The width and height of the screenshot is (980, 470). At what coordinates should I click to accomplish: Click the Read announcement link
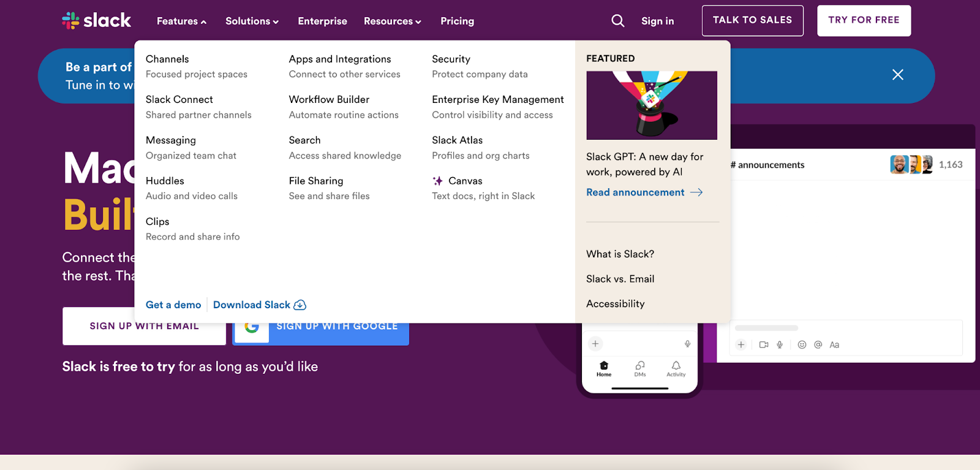(635, 192)
